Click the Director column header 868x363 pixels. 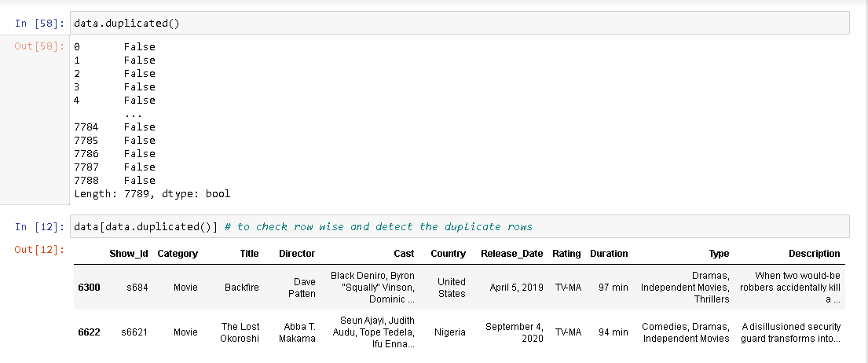[x=297, y=254]
